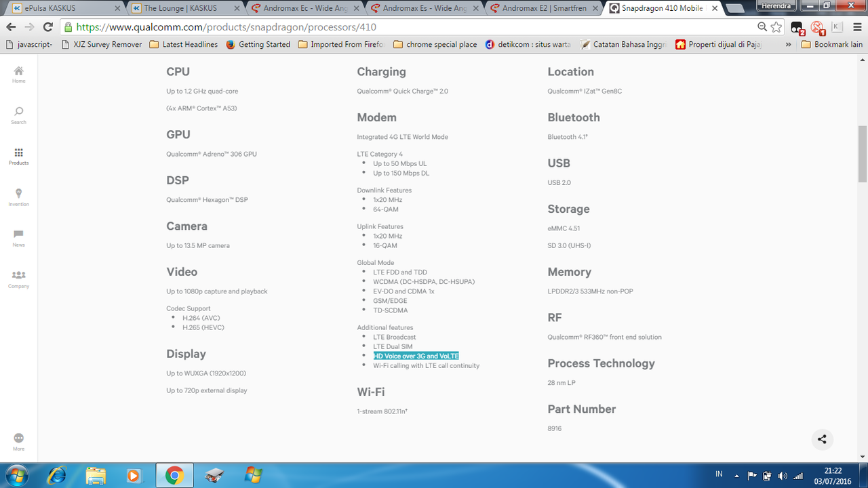Open the Properti dijual bookmark
Viewport: 868px width, 488px height.
pyautogui.click(x=718, y=44)
